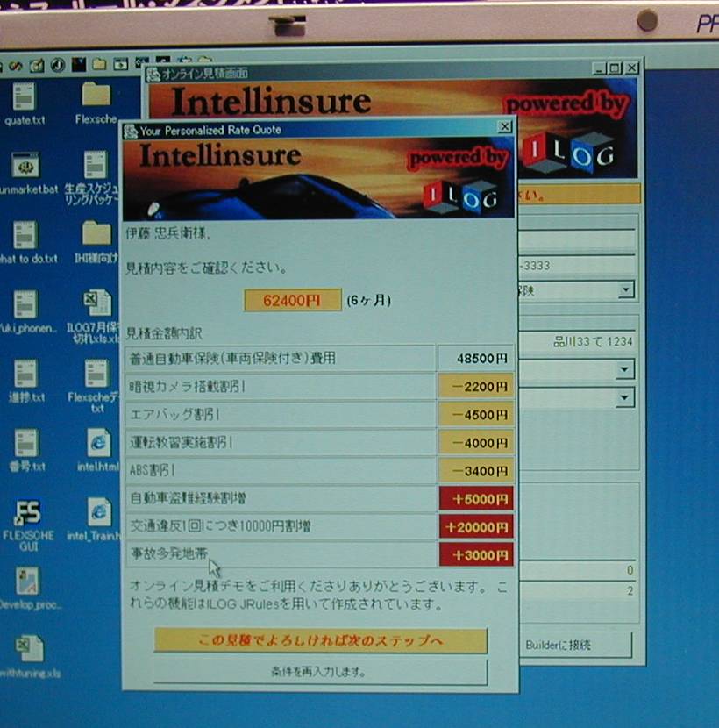The height and width of the screenshot is (728, 719).
Task: Open the dropdown directly below the 品川33 plate field
Action: point(625,370)
